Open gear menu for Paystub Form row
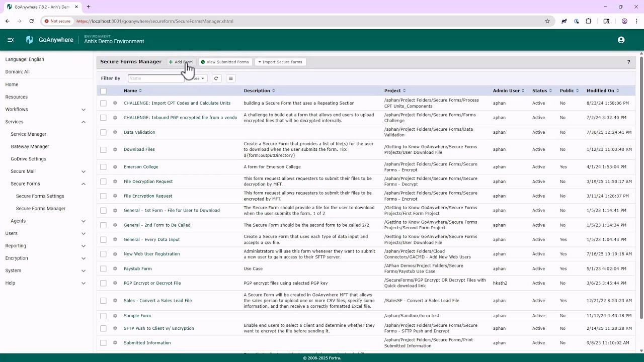The width and height of the screenshot is (644, 362). 115,269
